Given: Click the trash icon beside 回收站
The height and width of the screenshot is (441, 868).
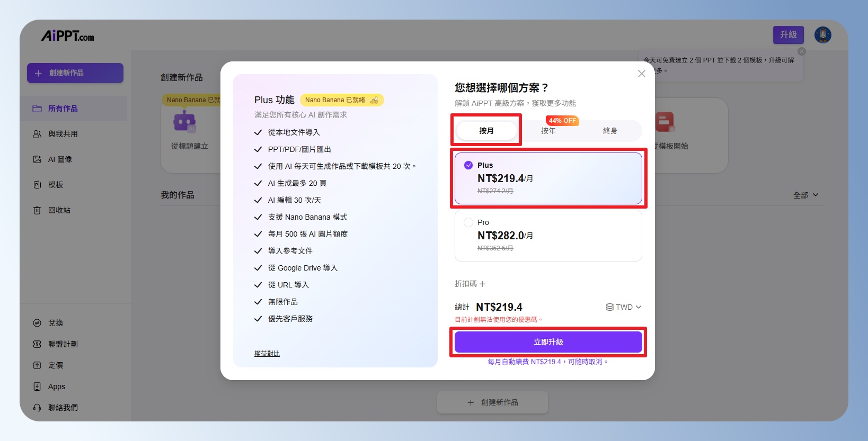Looking at the screenshot, I should (x=37, y=210).
